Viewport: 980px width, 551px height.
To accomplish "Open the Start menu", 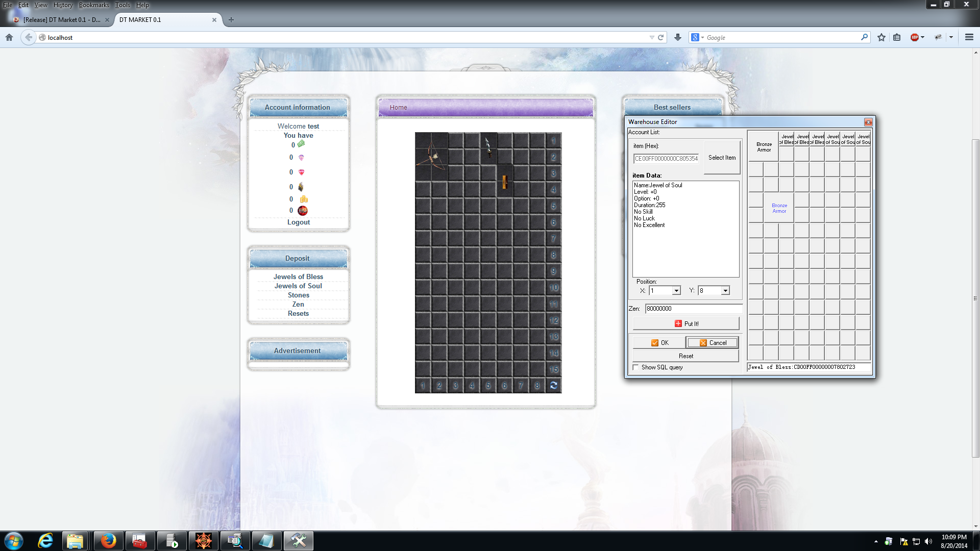I will pyautogui.click(x=14, y=541).
